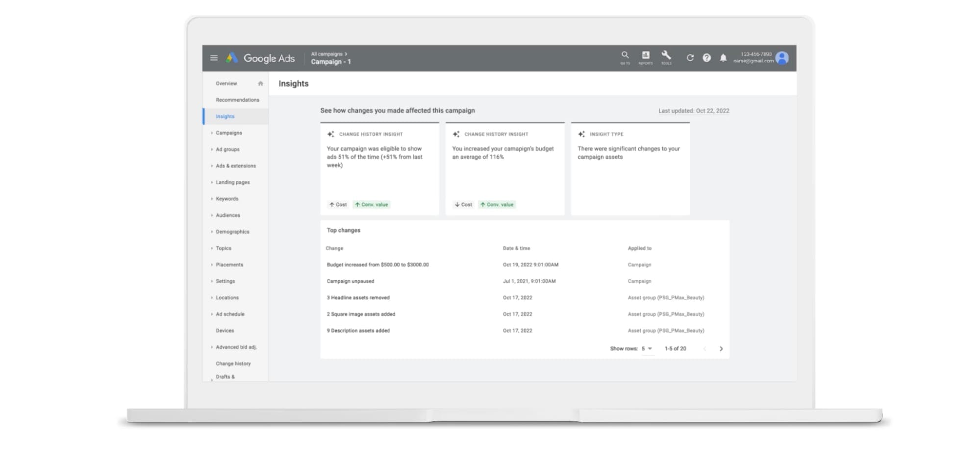This screenshot has height=460, width=980.
Task: Click the 'Date & time' column header
Action: [516, 248]
